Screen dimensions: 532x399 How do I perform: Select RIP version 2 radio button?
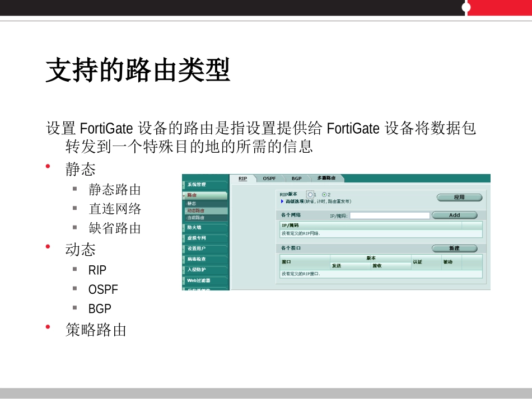[324, 195]
